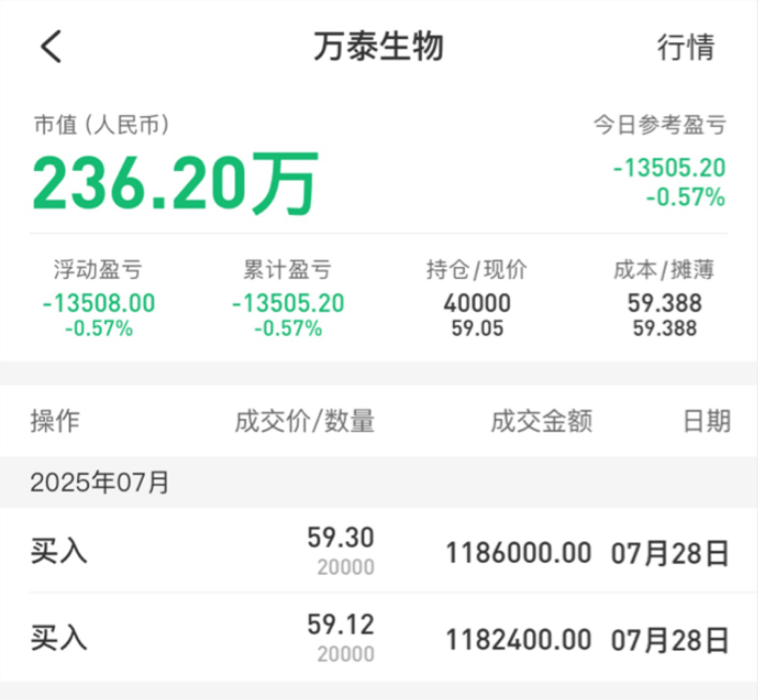Click the 日期 column header
Image resolution: width=758 pixels, height=700 pixels.
(x=707, y=420)
